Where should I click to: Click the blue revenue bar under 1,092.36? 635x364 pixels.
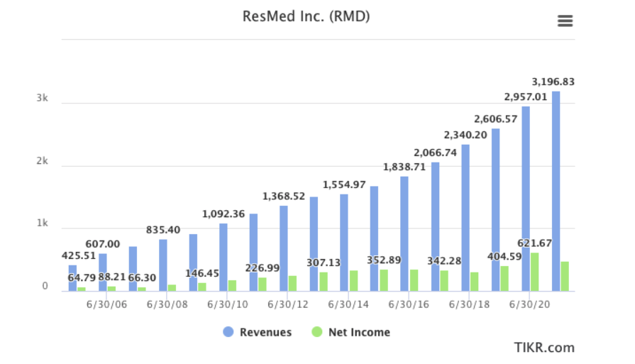pyautogui.click(x=223, y=257)
